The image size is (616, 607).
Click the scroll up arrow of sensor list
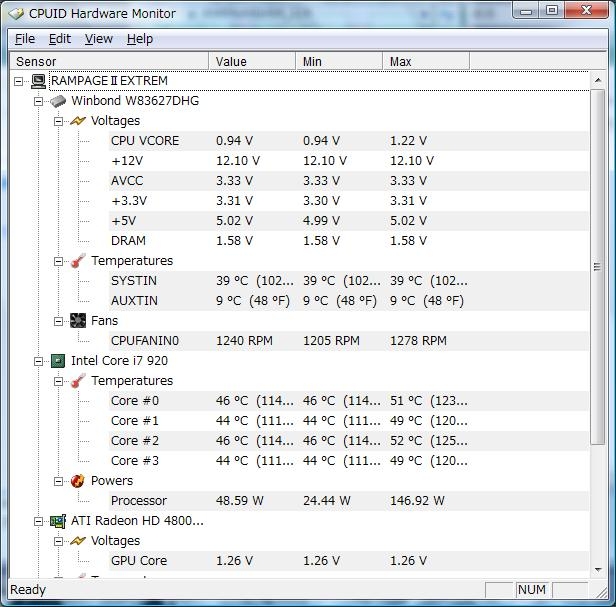click(x=598, y=80)
